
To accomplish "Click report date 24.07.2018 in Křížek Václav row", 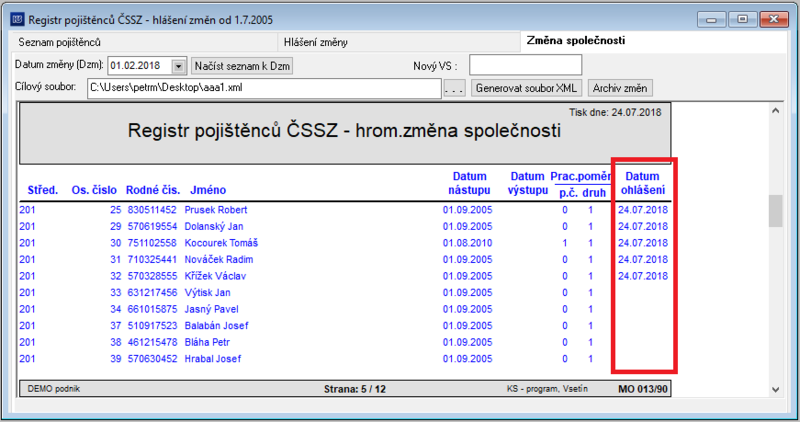I will pyautogui.click(x=643, y=276).
